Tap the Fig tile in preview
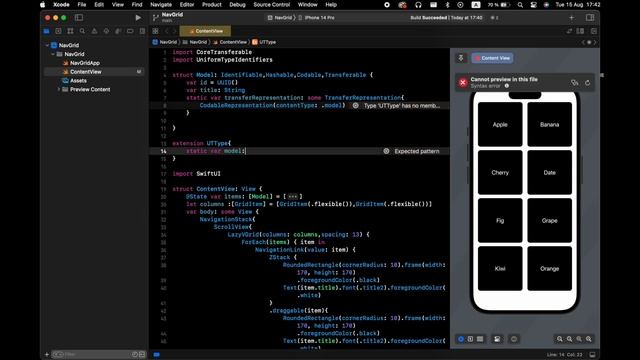This screenshot has width=640, height=360. click(x=500, y=221)
